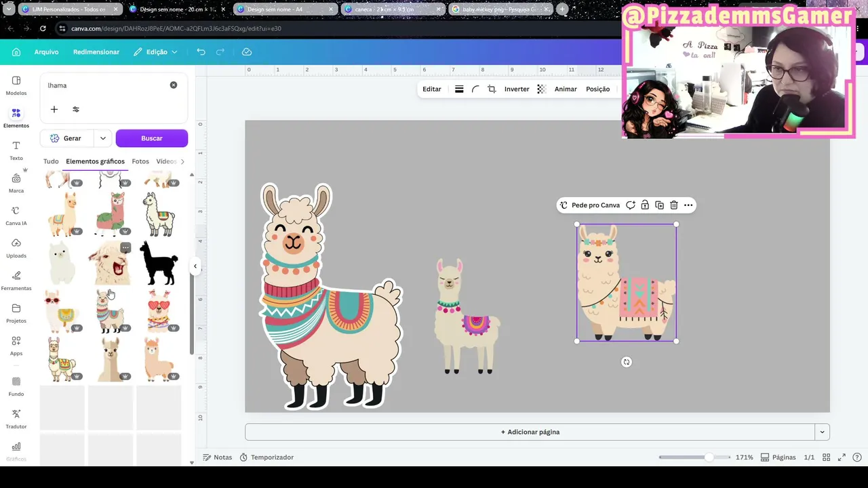
Task: Open the Projetos panel
Action: [x=16, y=313]
